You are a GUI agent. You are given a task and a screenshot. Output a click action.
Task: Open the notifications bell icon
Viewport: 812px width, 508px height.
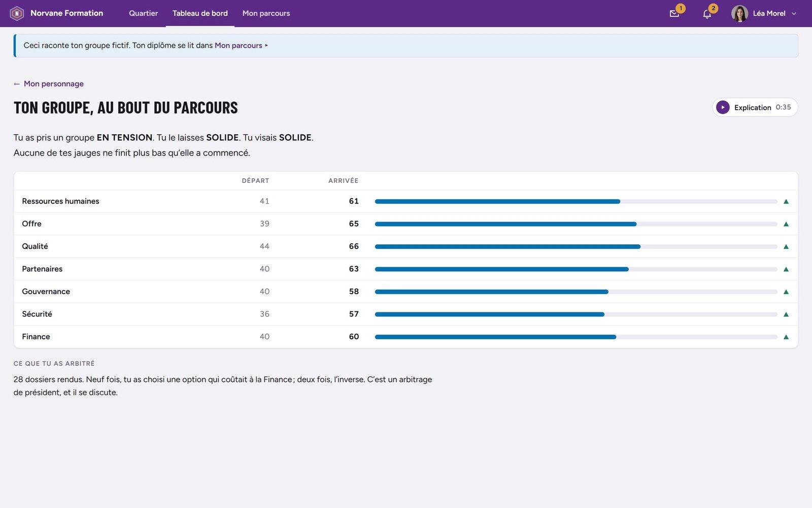tap(707, 14)
